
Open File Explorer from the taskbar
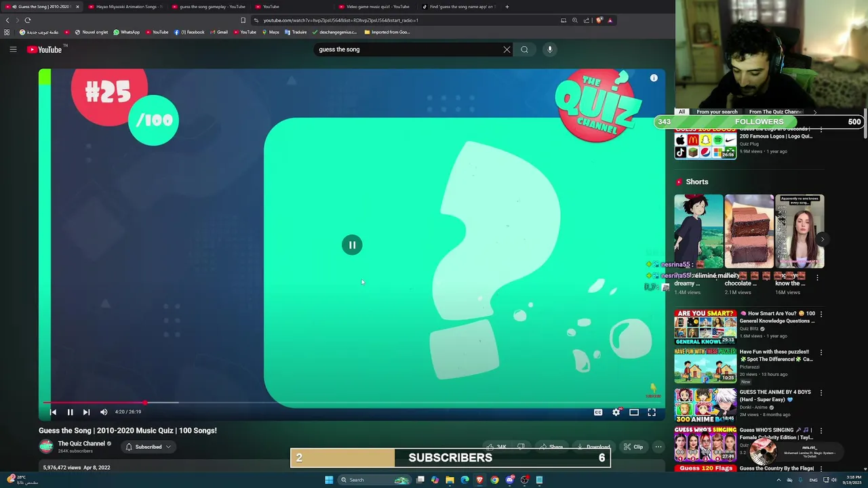click(x=450, y=480)
